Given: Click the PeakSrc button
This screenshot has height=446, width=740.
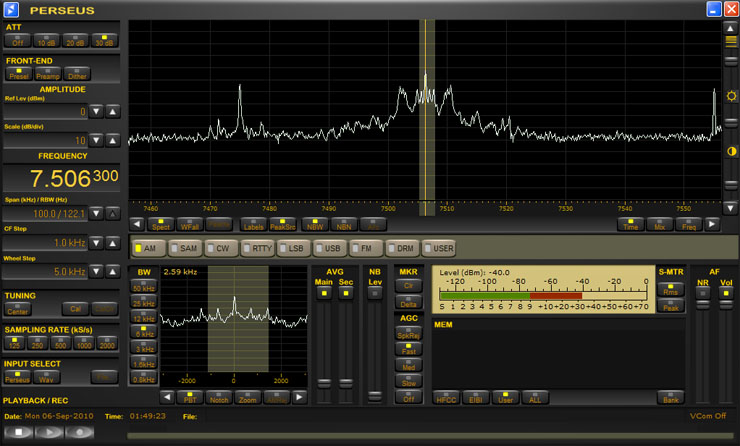Looking at the screenshot, I should coord(283,225).
